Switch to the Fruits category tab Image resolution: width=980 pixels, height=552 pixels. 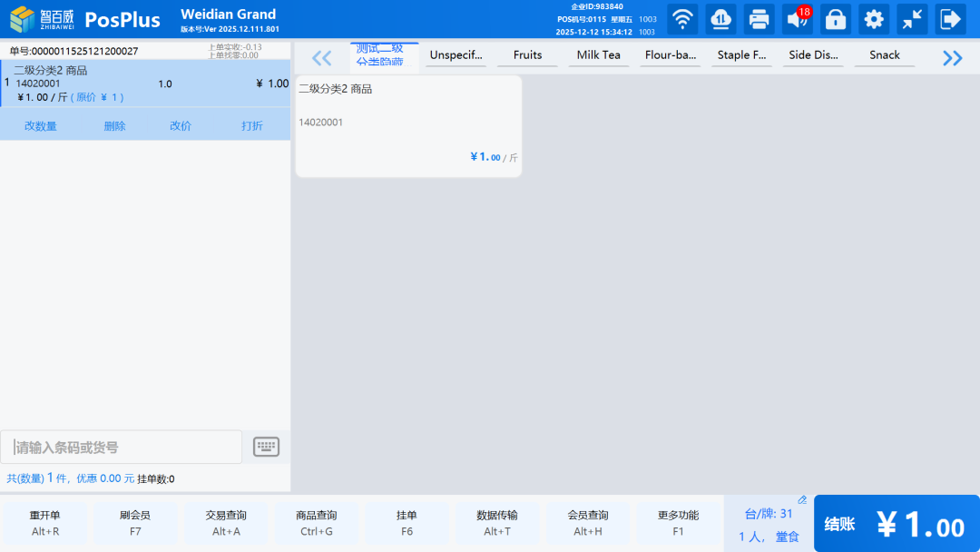527,55
